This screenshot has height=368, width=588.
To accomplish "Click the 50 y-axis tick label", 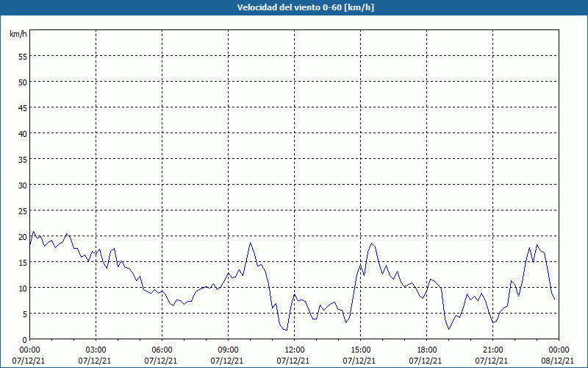I will [22, 82].
